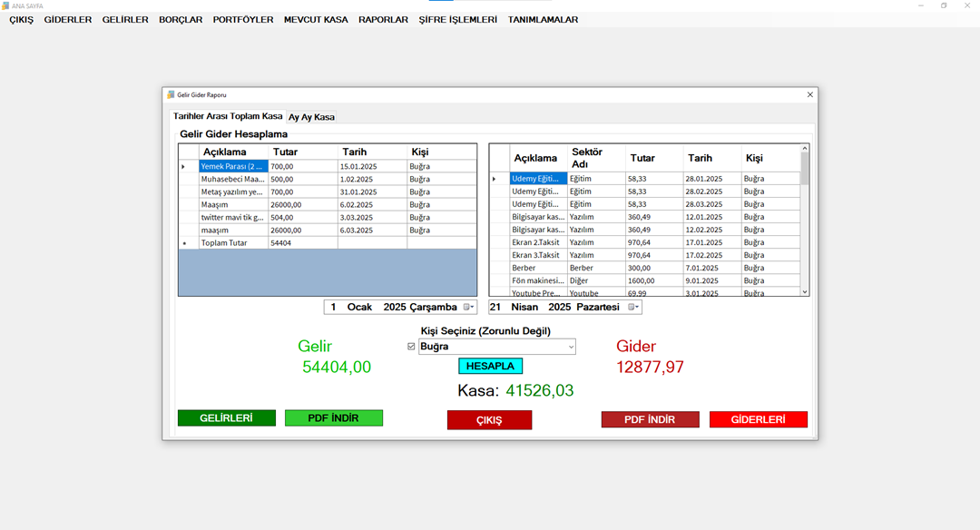The width and height of the screenshot is (980, 530).
Task: Click the scroll-down arrow in expenses table
Action: click(804, 291)
